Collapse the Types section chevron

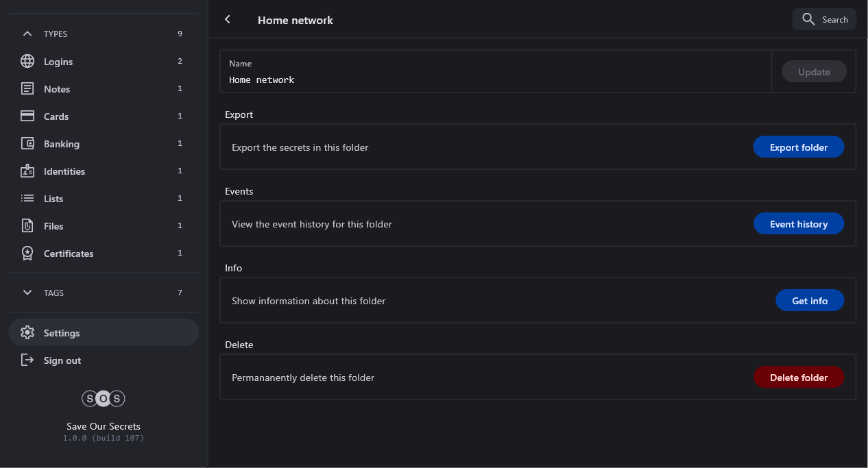click(x=27, y=34)
